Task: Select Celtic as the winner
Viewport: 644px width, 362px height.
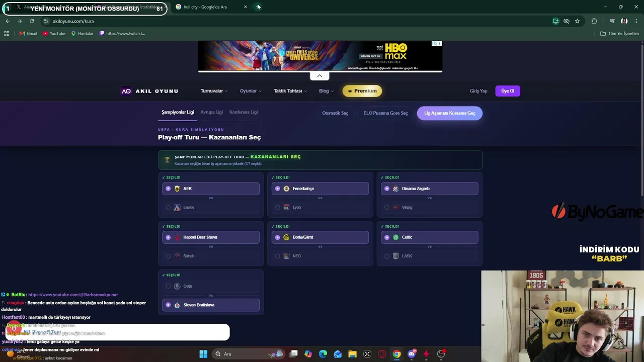Action: (x=429, y=237)
